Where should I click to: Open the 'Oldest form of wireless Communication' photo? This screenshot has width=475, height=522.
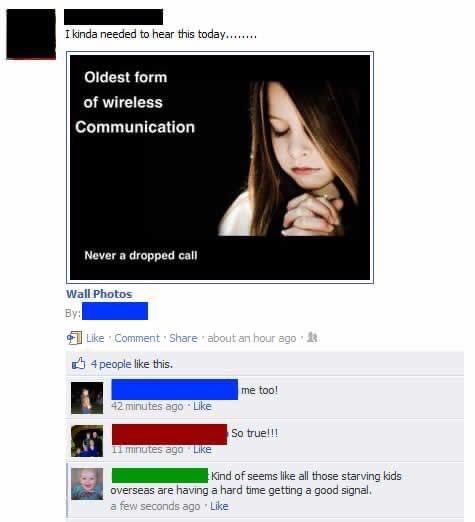[220, 167]
